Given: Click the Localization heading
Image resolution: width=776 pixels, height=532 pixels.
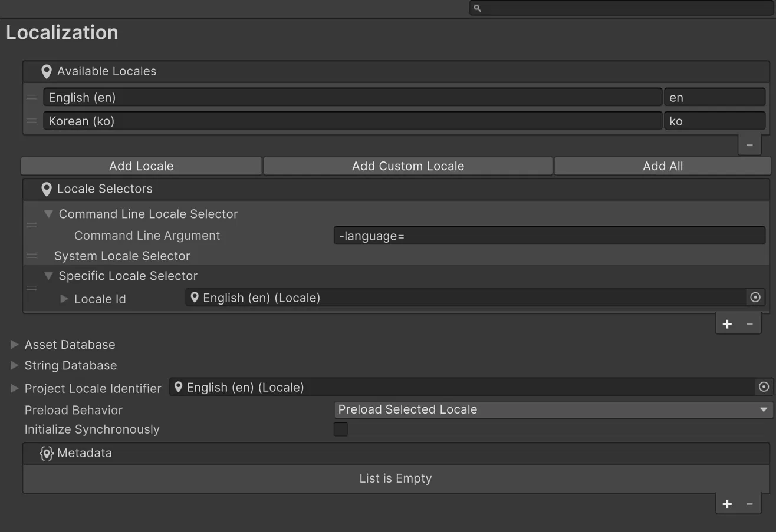Looking at the screenshot, I should tap(62, 32).
